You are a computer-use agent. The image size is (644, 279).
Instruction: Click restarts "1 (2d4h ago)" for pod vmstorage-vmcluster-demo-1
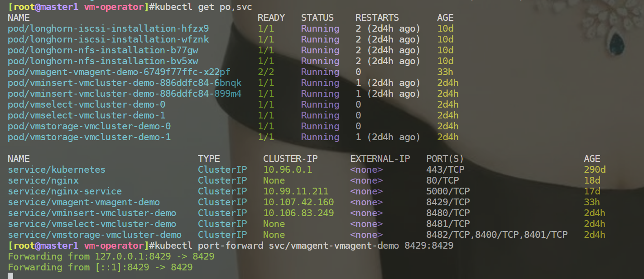click(388, 137)
